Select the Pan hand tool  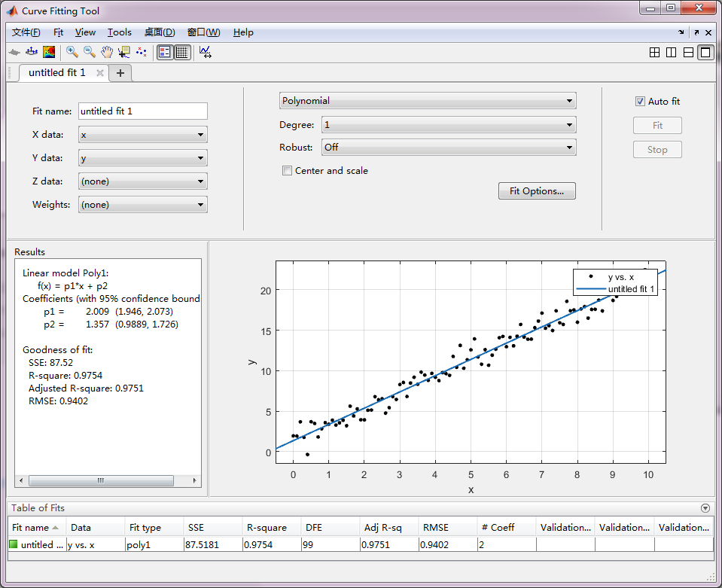(x=107, y=52)
